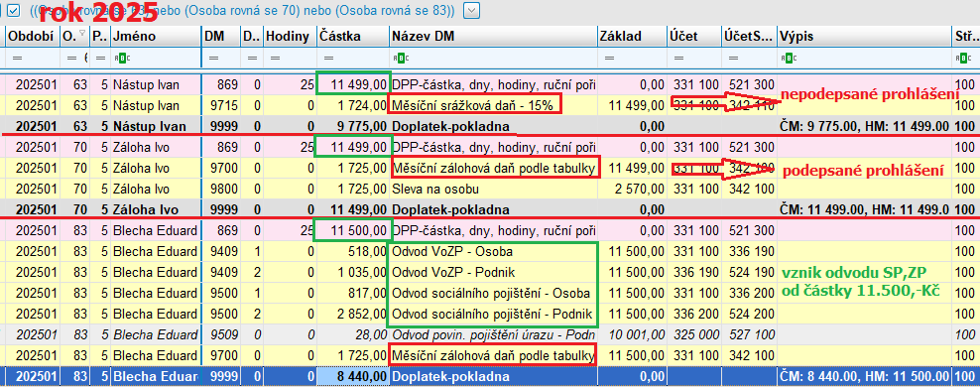Image resolution: width=980 pixels, height=388 pixels.
Task: Select cell 'Měsíční srážková daň - 15%'
Action: point(493,105)
